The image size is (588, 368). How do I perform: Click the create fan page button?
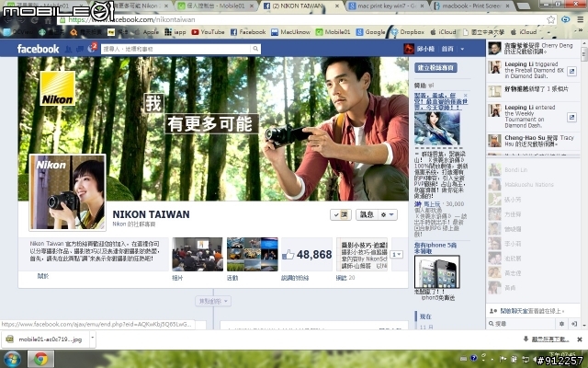click(x=435, y=67)
